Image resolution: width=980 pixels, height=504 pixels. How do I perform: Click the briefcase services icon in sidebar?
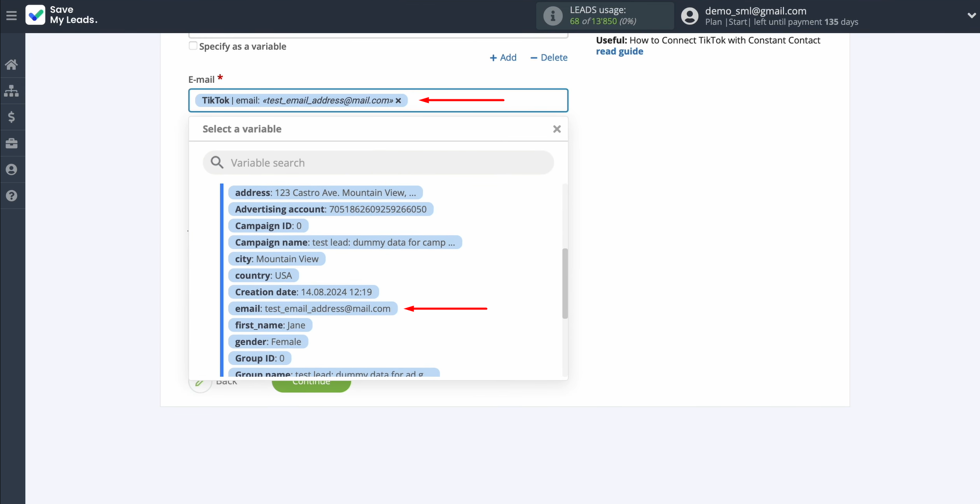[x=12, y=143]
